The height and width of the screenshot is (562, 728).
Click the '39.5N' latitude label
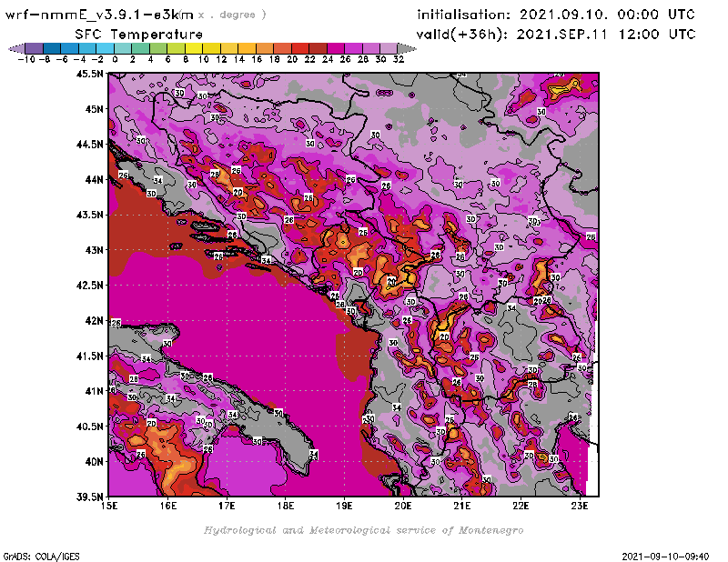tap(89, 497)
